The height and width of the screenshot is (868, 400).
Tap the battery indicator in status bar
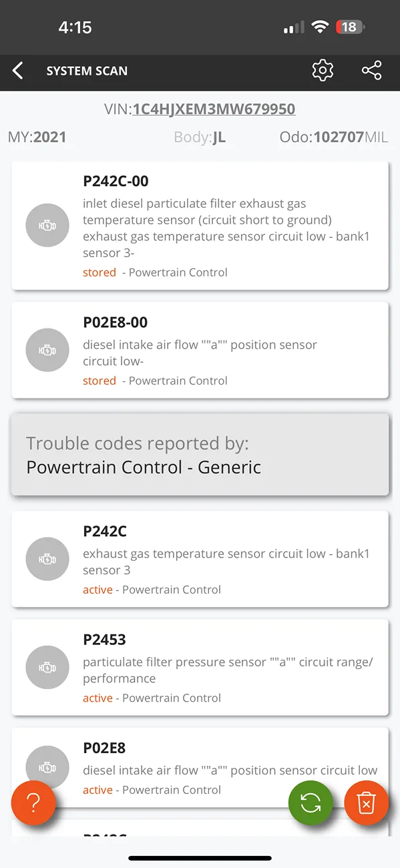click(x=351, y=27)
